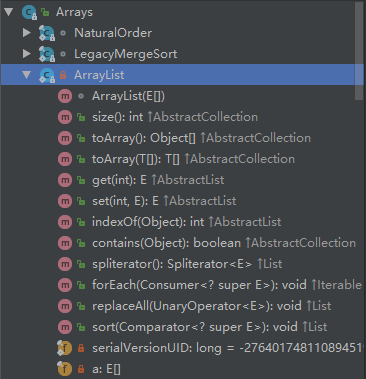366x379 pixels.
Task: Click the Arrays class icon
Action: coord(30,12)
